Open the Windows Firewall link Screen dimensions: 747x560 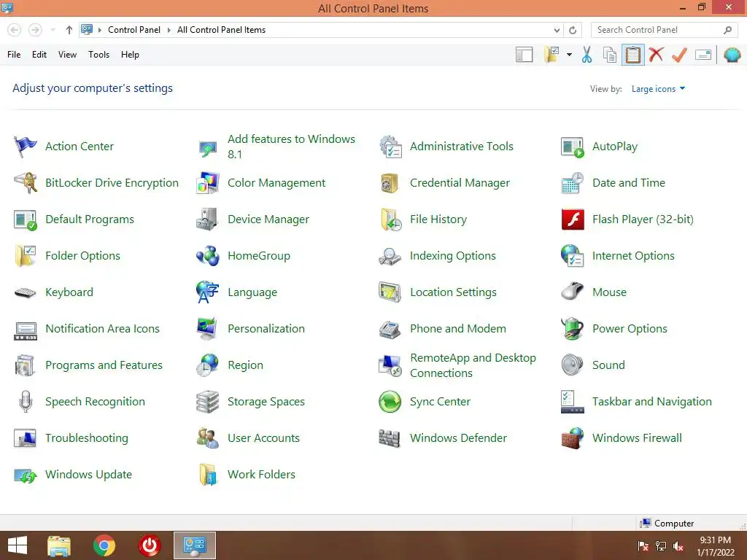637,438
